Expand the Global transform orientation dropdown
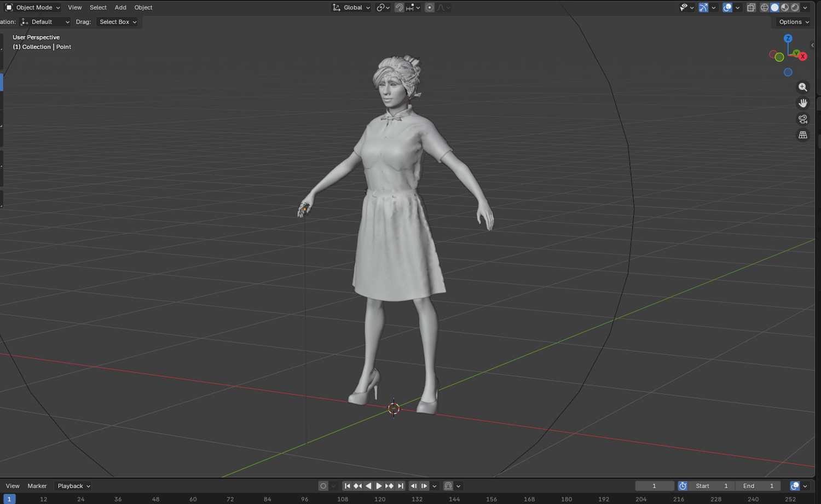This screenshot has width=821, height=504. pos(351,8)
